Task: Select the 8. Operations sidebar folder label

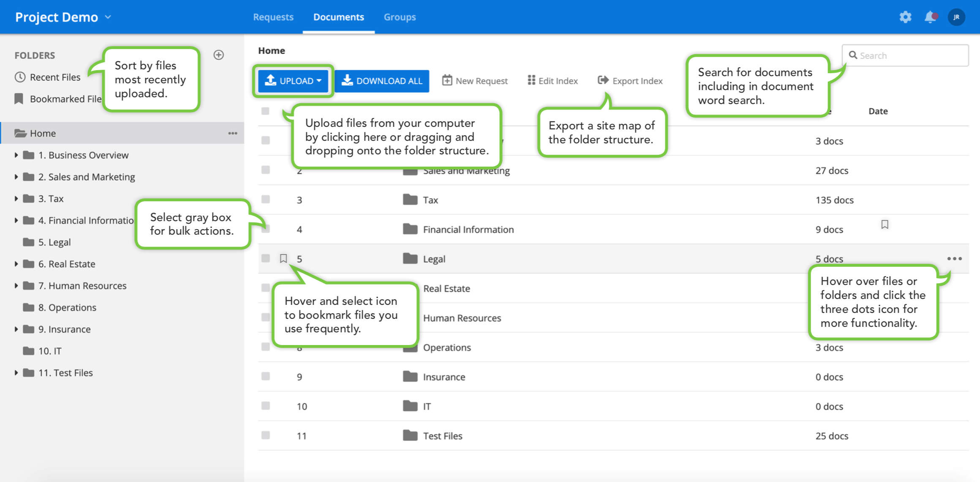Action: (67, 307)
